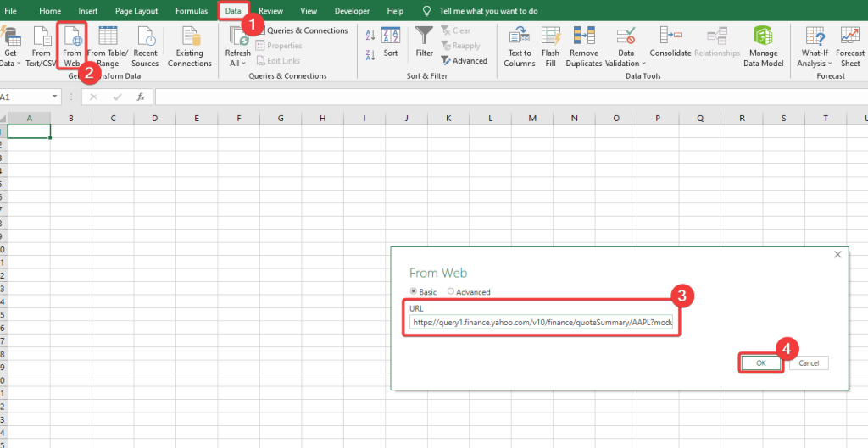Image resolution: width=868 pixels, height=448 pixels.
Task: Confirm with the OK button
Action: point(760,362)
